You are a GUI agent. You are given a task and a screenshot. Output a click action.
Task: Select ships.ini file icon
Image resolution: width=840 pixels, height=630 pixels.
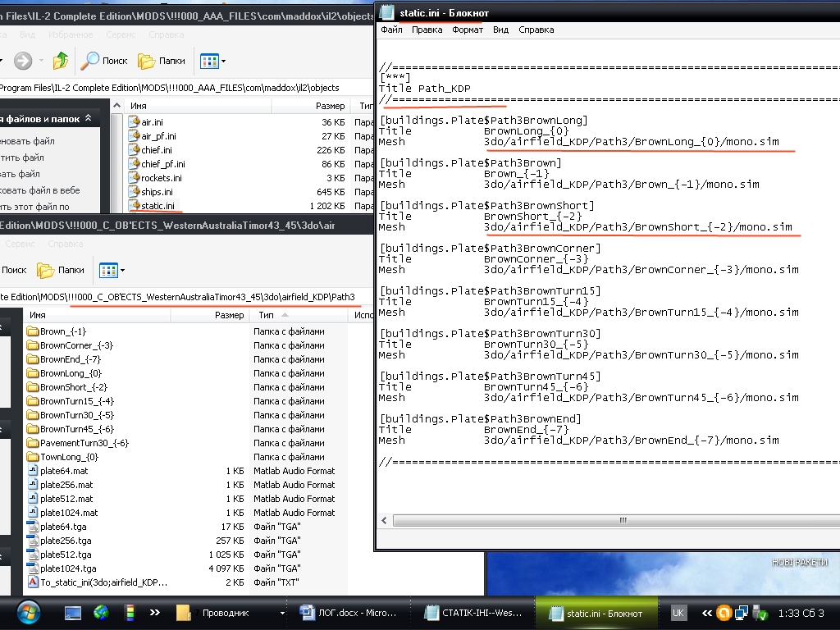pyautogui.click(x=134, y=192)
